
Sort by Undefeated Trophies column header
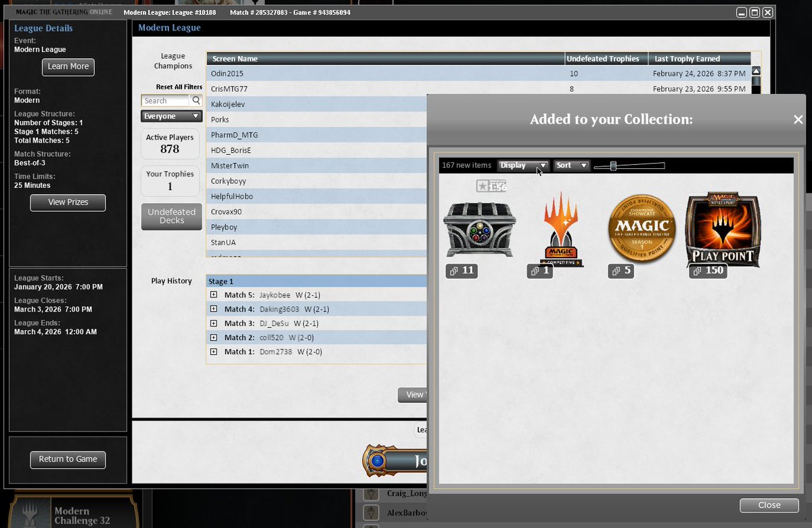(606, 59)
